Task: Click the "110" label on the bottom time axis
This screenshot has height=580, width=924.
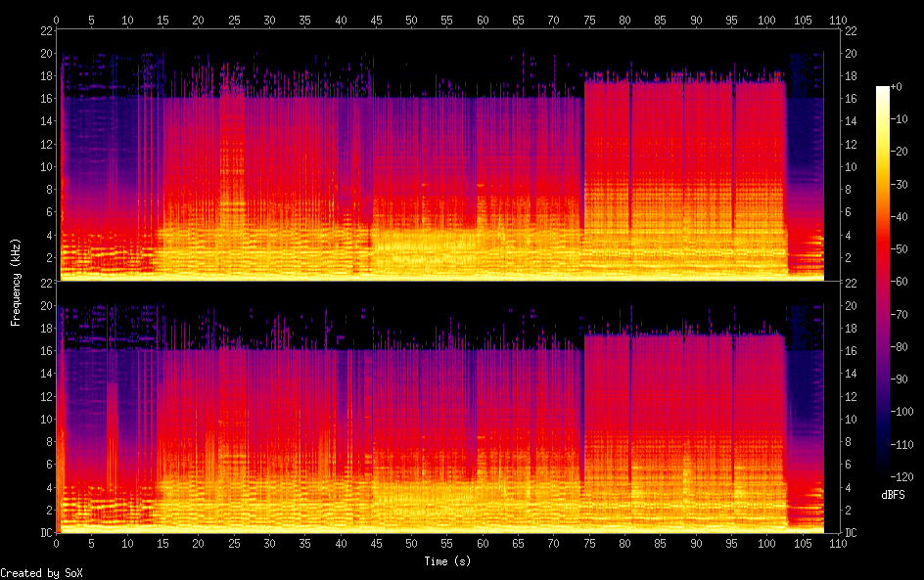Action: pos(838,544)
